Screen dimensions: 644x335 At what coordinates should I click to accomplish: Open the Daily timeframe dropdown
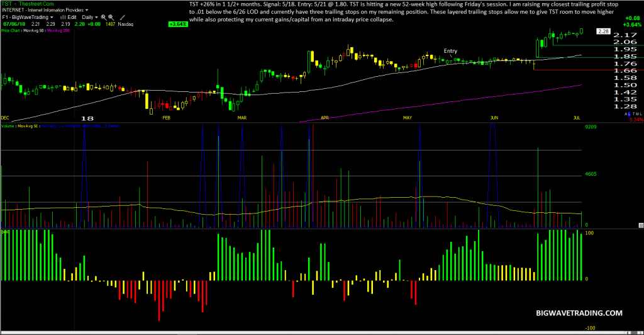pyautogui.click(x=90, y=17)
